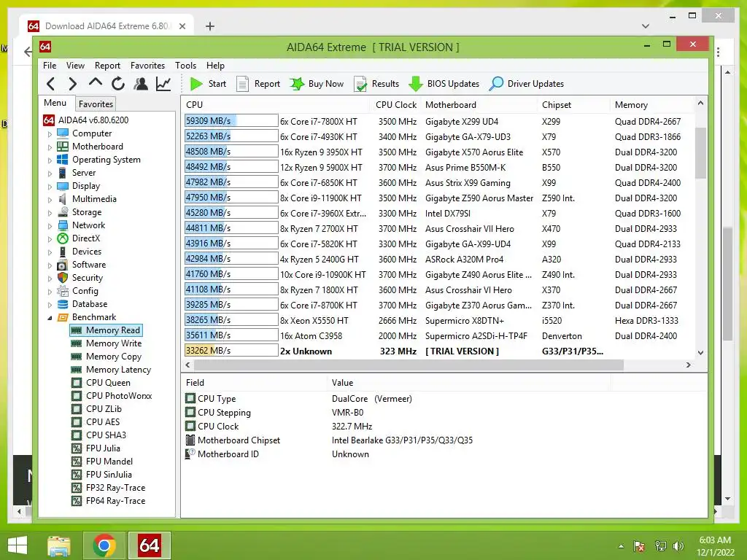This screenshot has width=747, height=560.
Task: Click the user profile toolbar icon
Action: [x=141, y=84]
